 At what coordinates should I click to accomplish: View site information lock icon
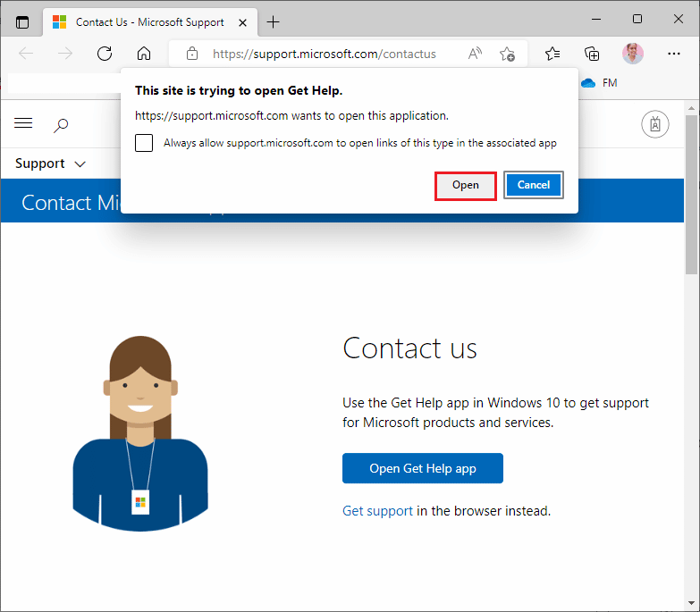click(x=192, y=54)
